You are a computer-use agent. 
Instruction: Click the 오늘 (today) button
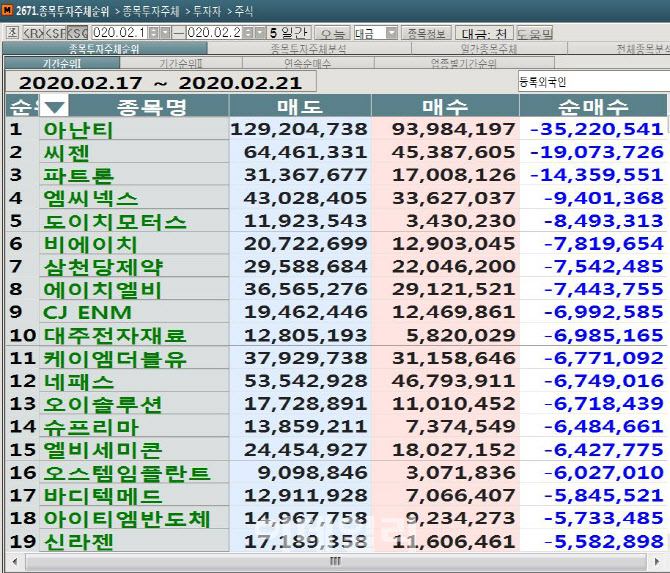(332, 33)
